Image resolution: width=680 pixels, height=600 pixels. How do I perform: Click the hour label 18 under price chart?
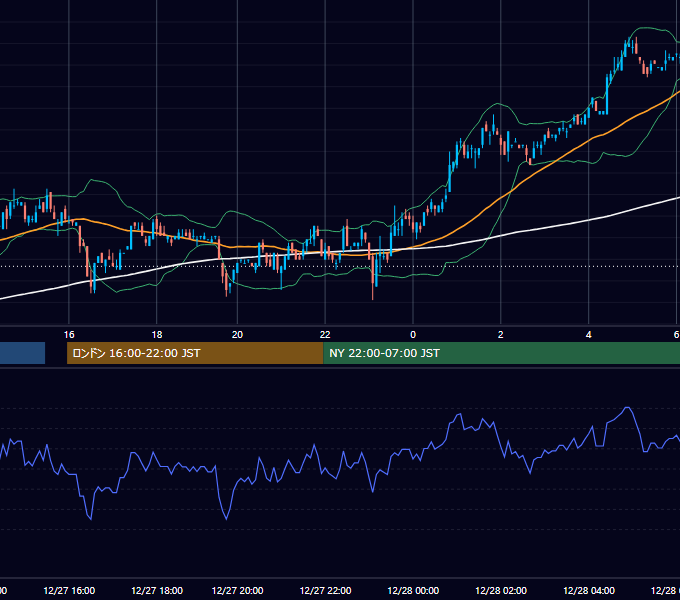[157, 335]
